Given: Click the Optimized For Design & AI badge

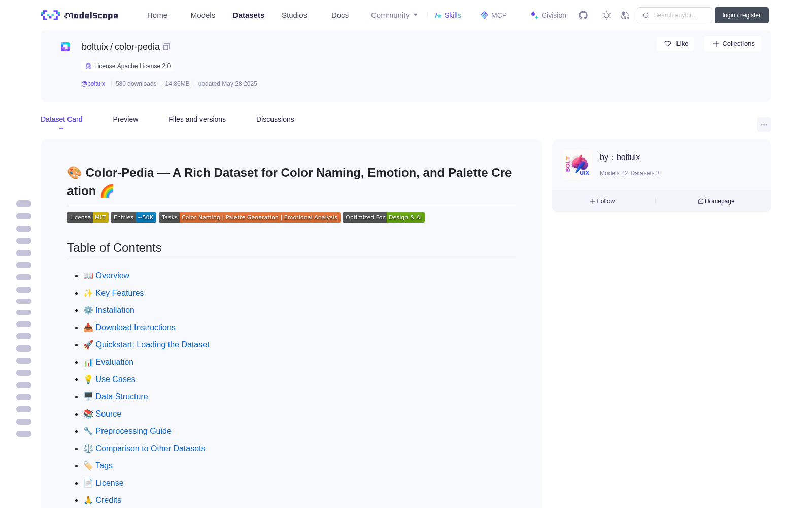Looking at the screenshot, I should 384,217.
